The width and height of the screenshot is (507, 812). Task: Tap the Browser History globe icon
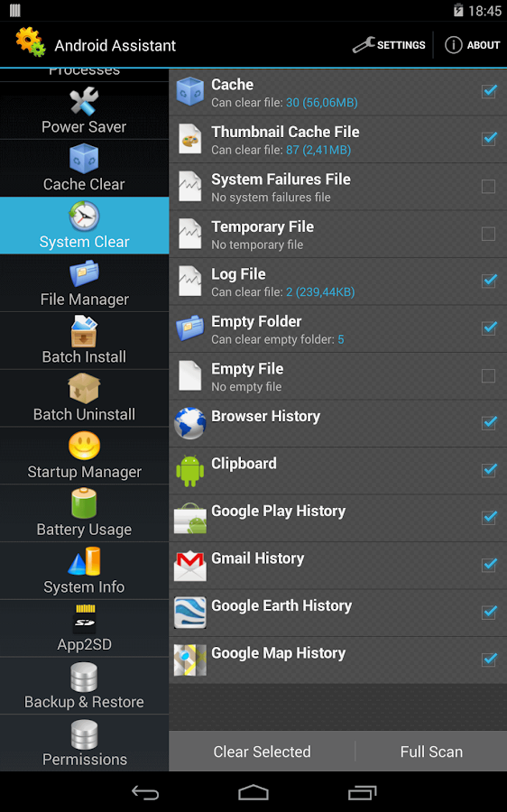coord(190,423)
